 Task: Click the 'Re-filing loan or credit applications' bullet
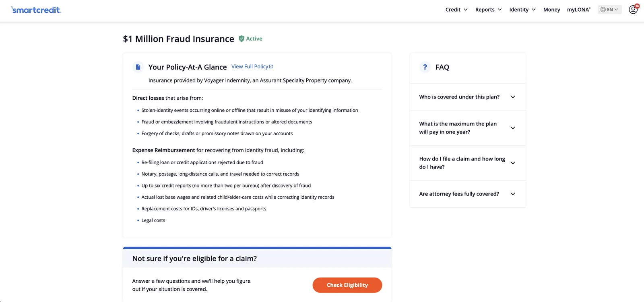(202, 162)
